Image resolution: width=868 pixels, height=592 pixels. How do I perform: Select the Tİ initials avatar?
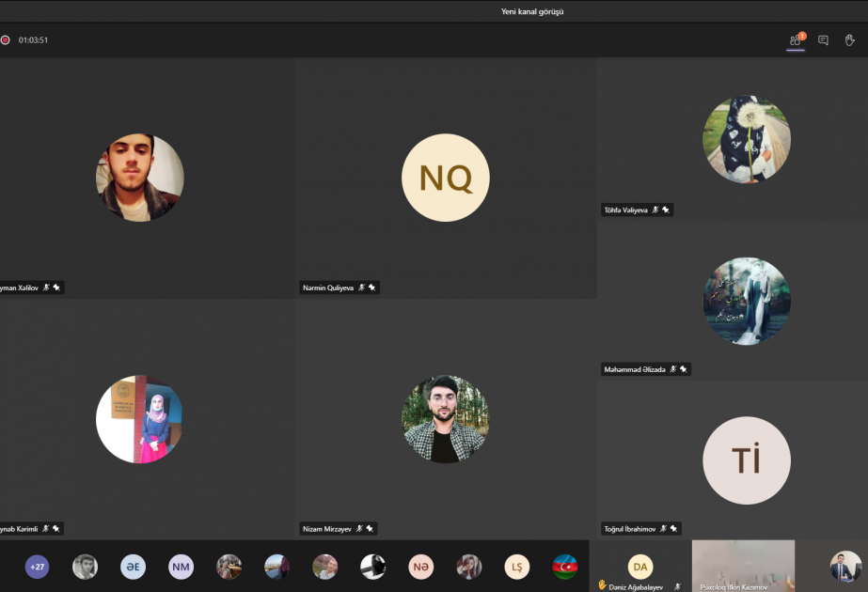pyautogui.click(x=747, y=460)
